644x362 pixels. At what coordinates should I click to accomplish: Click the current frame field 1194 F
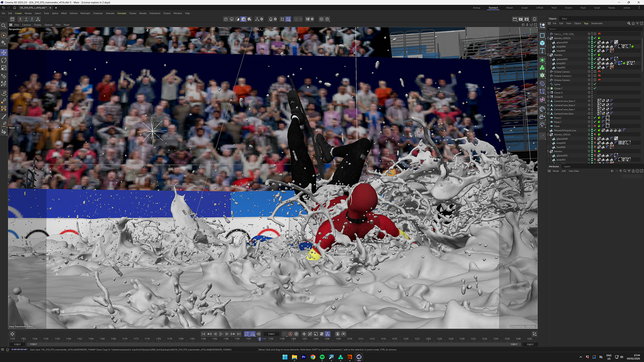point(271,334)
